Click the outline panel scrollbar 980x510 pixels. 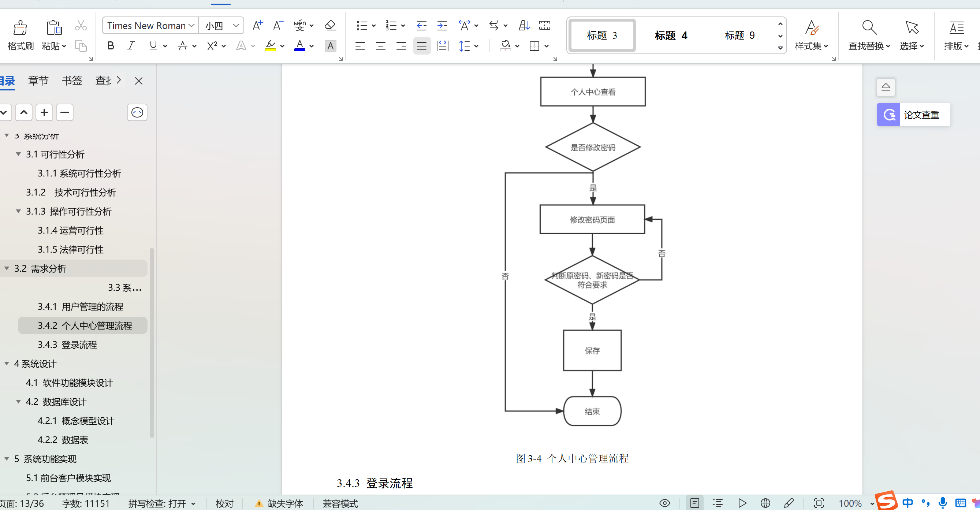[153, 343]
